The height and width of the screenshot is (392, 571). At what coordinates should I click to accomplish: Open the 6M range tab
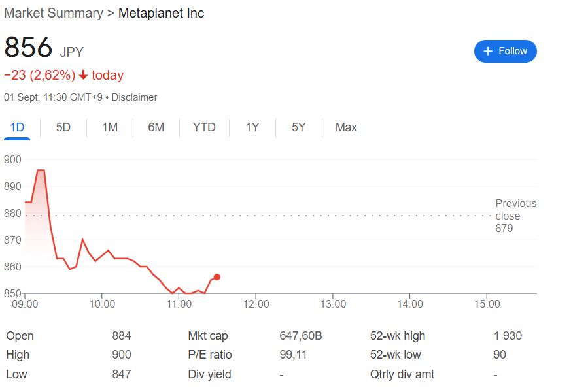pyautogui.click(x=156, y=127)
